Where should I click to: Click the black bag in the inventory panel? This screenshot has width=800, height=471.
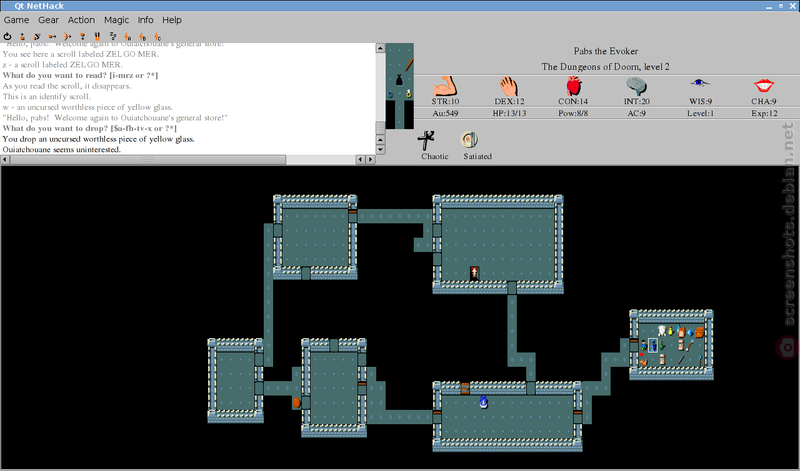coord(399,80)
